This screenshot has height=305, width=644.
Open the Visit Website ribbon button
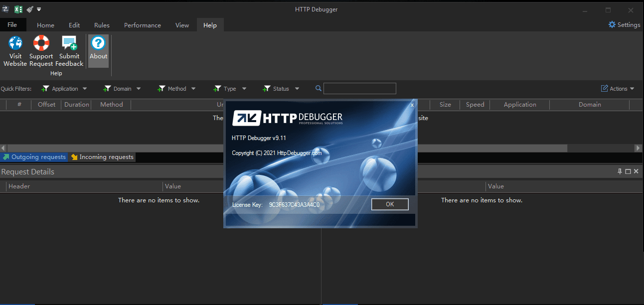(x=15, y=51)
